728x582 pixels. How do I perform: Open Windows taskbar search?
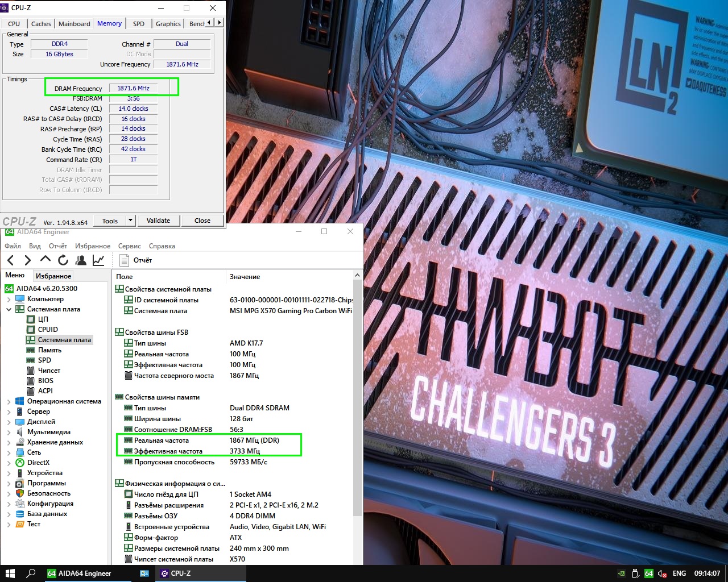tap(31, 573)
